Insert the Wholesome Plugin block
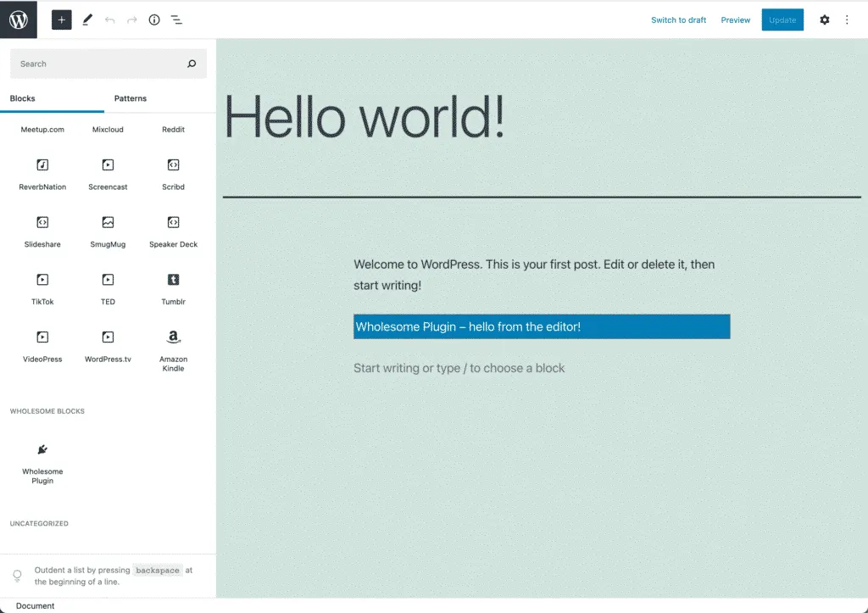Image resolution: width=868 pixels, height=613 pixels. coord(42,464)
